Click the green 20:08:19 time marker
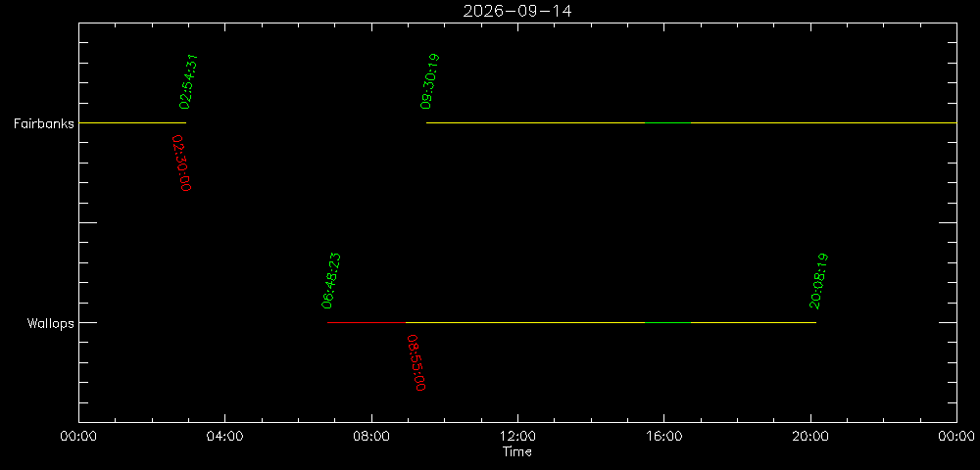This screenshot has height=470, width=980. pyautogui.click(x=818, y=281)
